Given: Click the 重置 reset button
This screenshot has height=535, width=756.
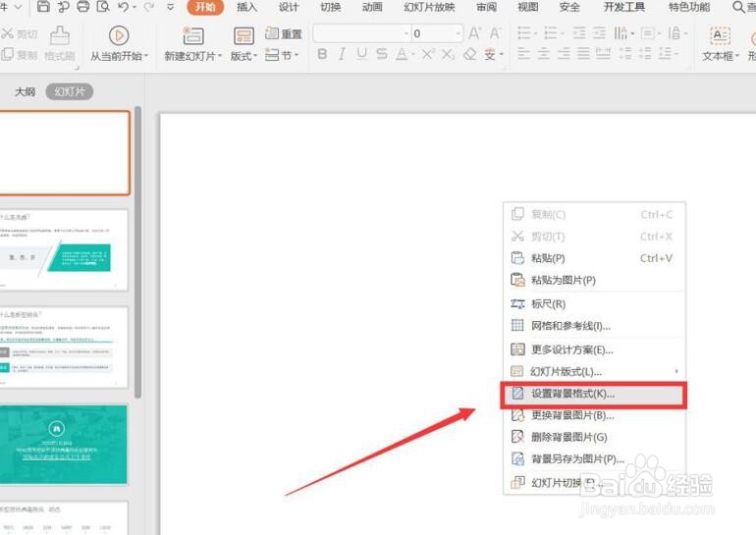Looking at the screenshot, I should [284, 33].
